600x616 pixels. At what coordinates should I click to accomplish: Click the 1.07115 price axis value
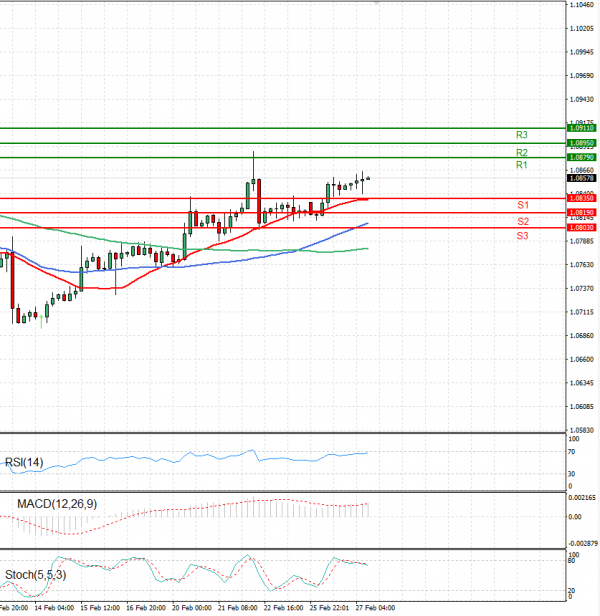[582, 312]
